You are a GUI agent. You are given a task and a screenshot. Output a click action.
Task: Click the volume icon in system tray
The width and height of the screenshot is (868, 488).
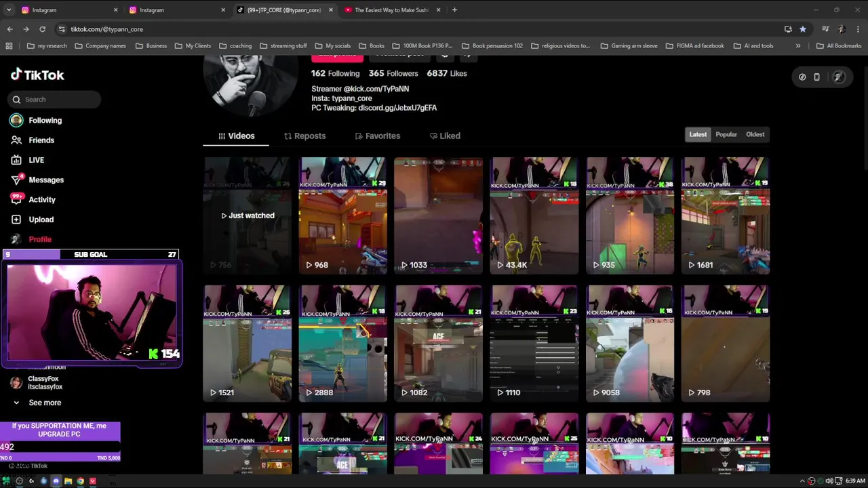pyautogui.click(x=829, y=481)
